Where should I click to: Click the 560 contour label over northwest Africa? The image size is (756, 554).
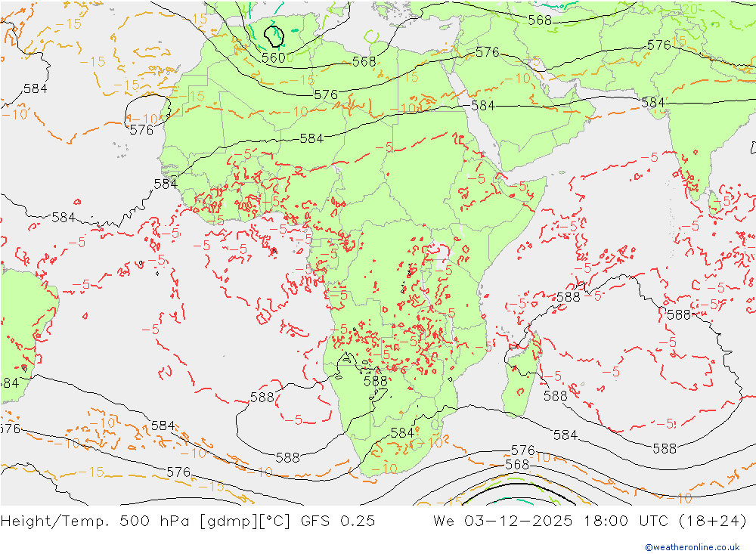[x=273, y=57]
